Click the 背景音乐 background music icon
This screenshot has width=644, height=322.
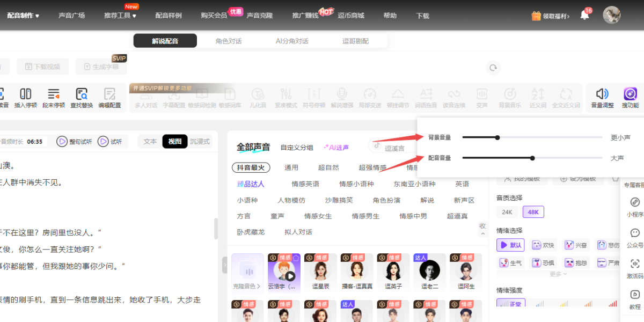click(x=510, y=94)
